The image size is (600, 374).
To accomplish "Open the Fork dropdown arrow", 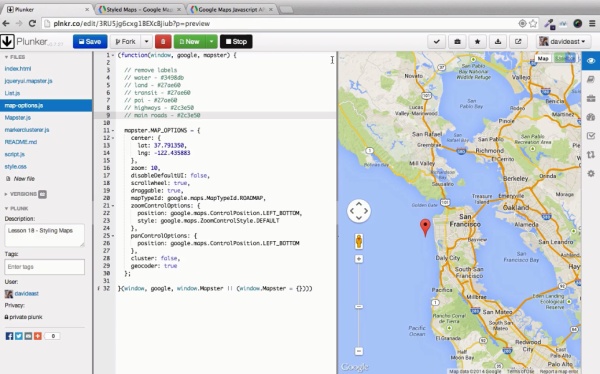I will tap(146, 41).
